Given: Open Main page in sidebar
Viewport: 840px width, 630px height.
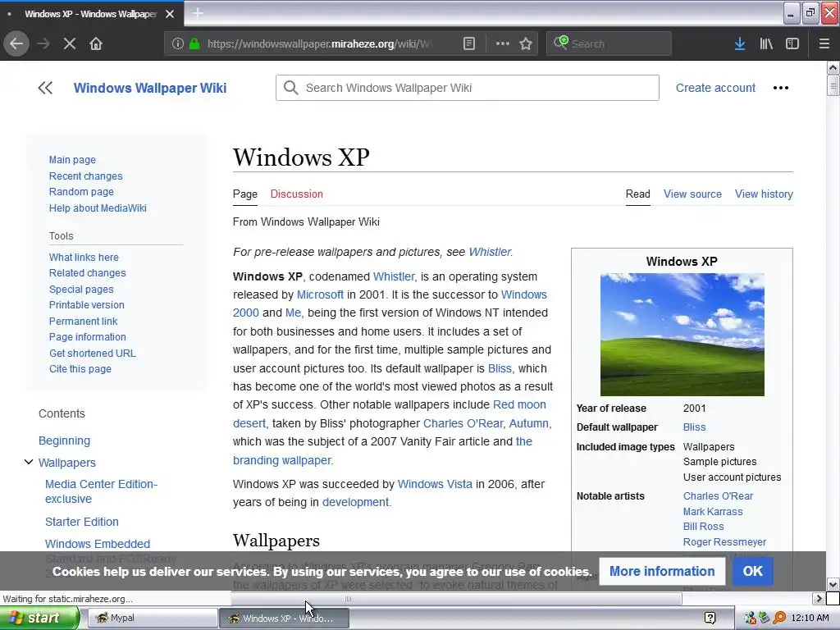Looking at the screenshot, I should coord(72,160).
